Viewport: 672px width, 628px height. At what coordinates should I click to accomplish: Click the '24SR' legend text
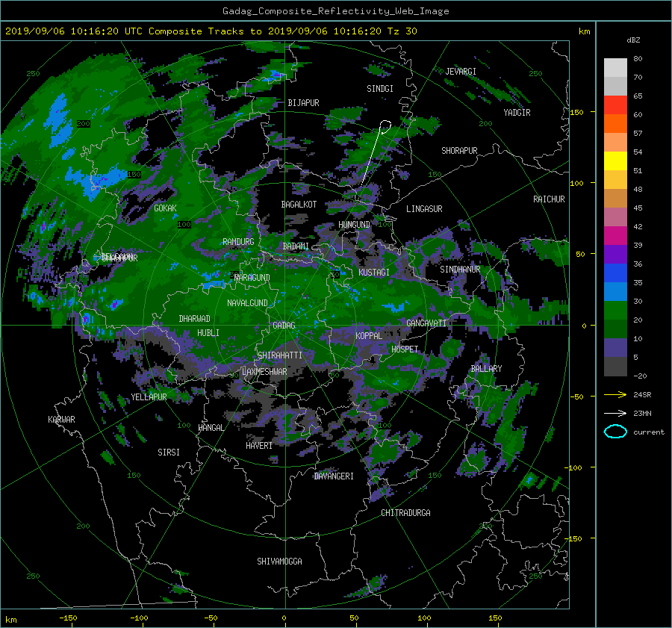(642, 395)
